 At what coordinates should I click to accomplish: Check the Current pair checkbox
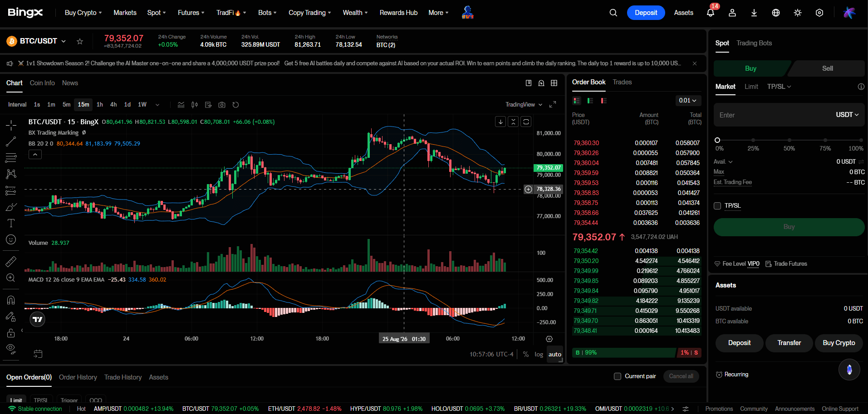[618, 376]
